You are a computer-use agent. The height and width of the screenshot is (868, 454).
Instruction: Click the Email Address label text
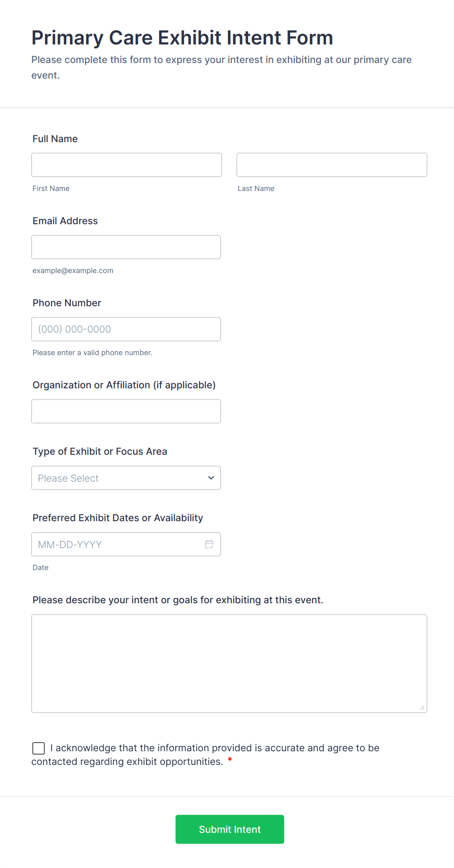click(65, 221)
